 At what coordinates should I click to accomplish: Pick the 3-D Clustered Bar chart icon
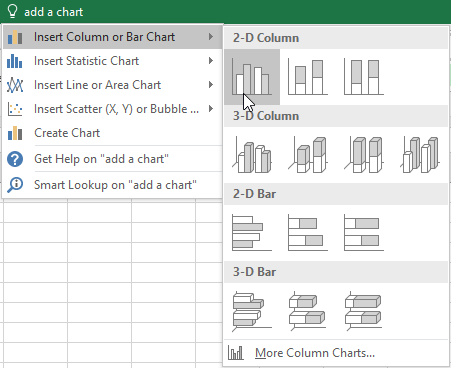(x=252, y=311)
